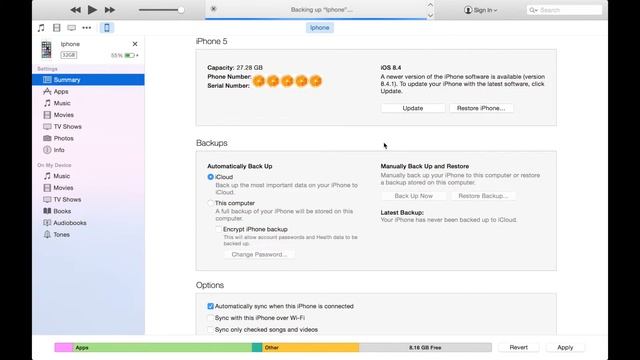Select the iPhone device icon
Viewport: 640px width, 360px height.
(x=107, y=28)
